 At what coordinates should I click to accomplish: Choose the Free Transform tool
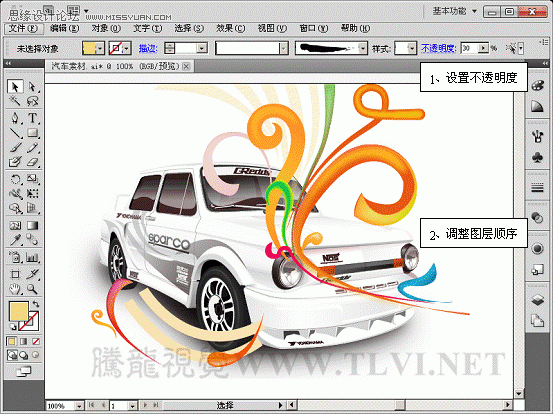pos(32,194)
